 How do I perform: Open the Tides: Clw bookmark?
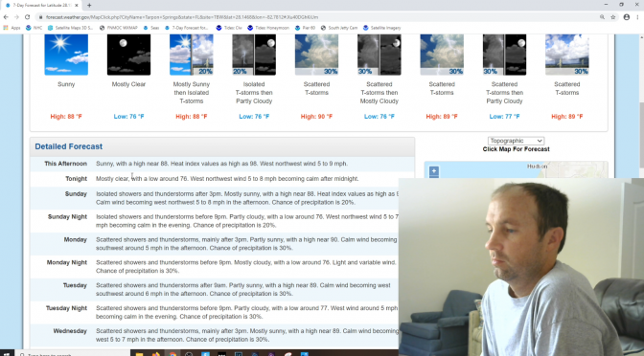pos(229,28)
